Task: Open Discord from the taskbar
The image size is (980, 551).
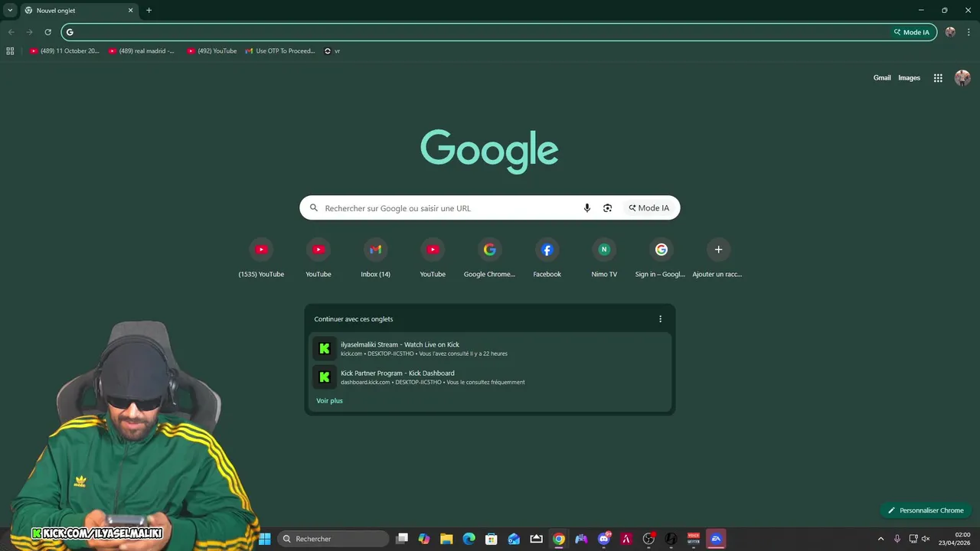Action: tap(604, 539)
